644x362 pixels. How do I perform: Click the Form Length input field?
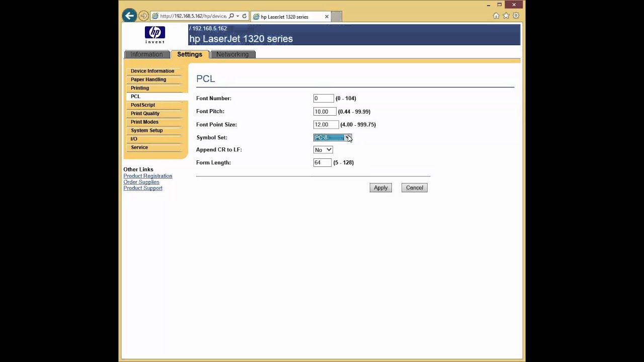tap(323, 163)
